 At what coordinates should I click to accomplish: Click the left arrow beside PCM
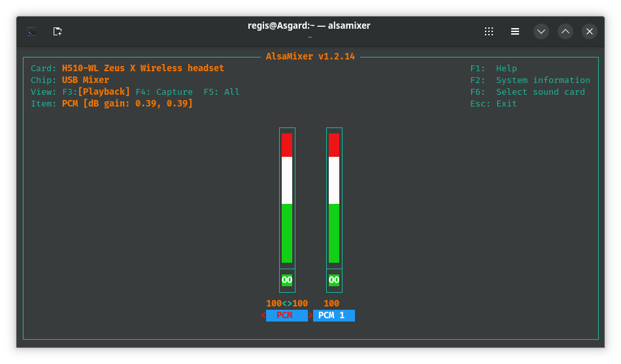(x=263, y=316)
